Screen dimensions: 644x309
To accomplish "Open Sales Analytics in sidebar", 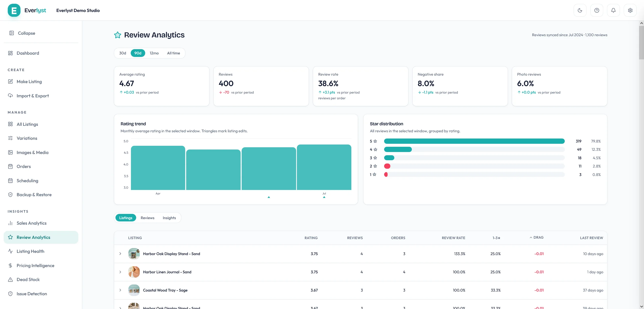I will (41, 223).
